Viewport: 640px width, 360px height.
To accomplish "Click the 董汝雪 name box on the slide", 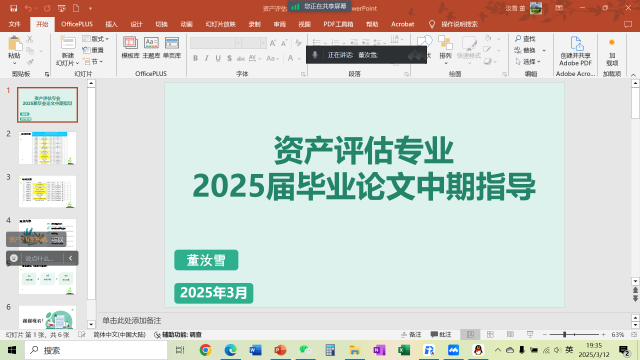I will click(x=206, y=260).
